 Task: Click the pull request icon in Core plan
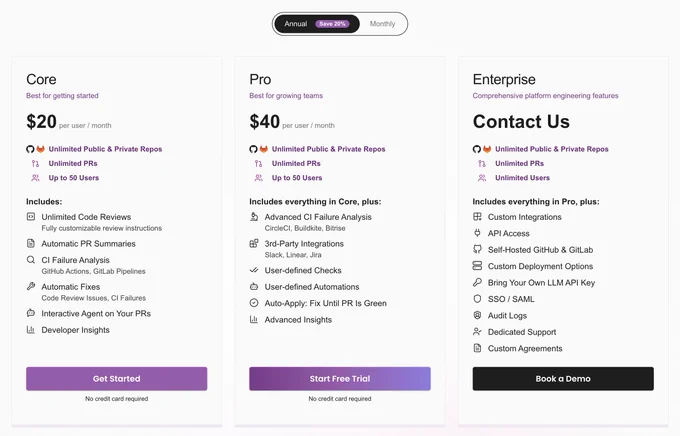35,164
